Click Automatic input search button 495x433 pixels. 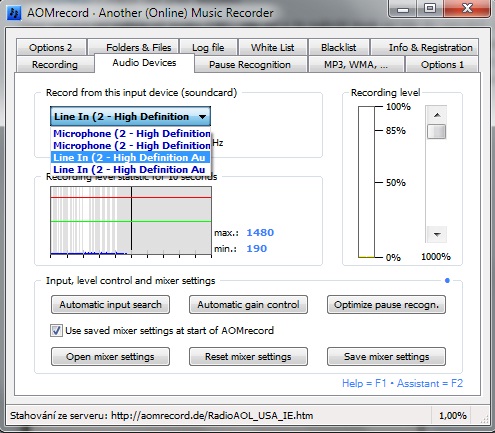[110, 305]
